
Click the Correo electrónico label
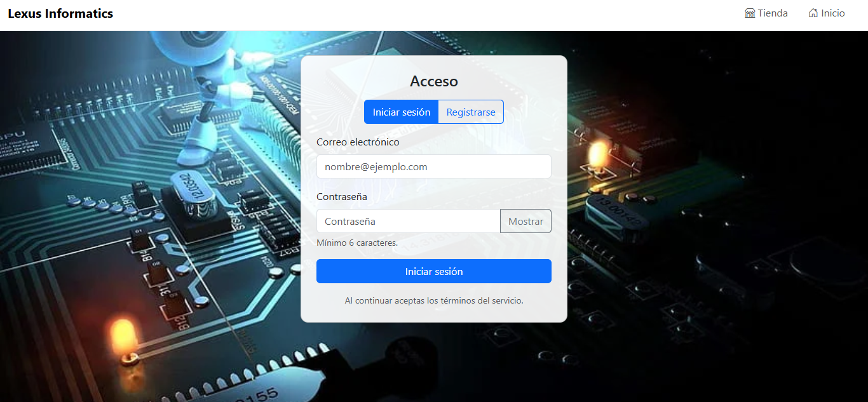click(x=358, y=142)
